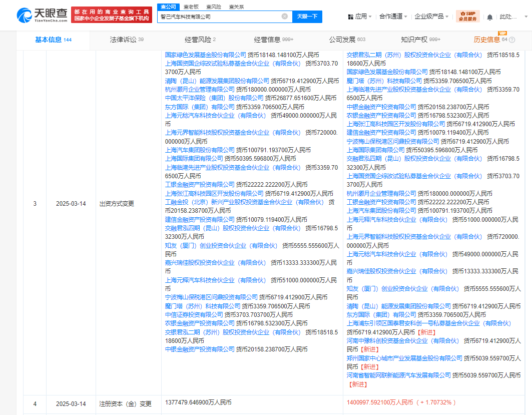Click the Tianyancha logo

click(42, 16)
